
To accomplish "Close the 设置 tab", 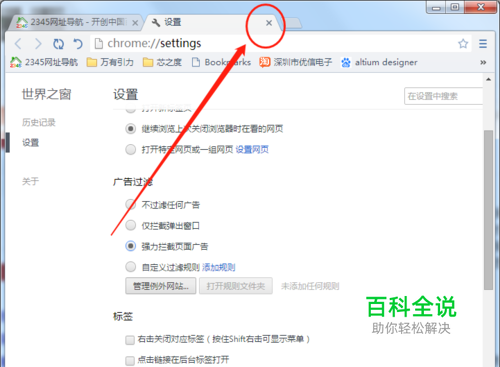I will pos(269,23).
